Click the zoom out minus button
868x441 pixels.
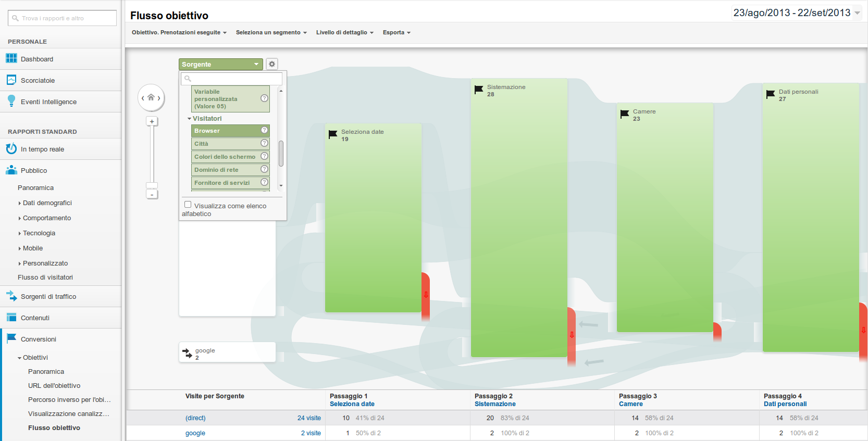click(x=152, y=195)
